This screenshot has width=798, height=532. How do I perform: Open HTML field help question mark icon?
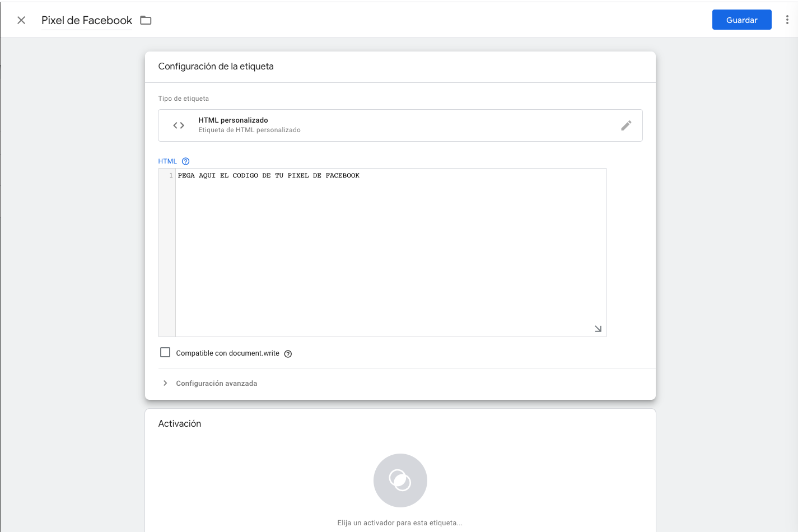pyautogui.click(x=186, y=161)
